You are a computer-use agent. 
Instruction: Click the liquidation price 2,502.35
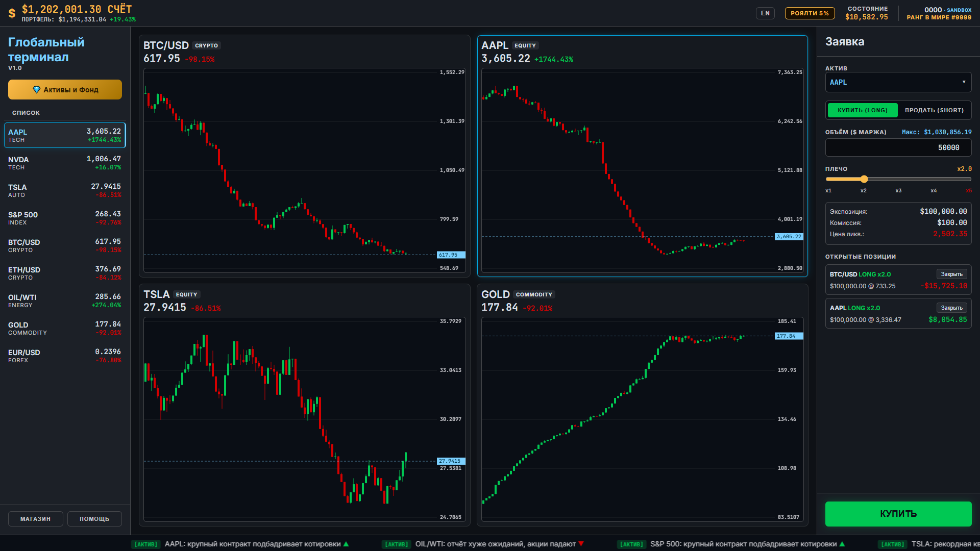pos(950,234)
